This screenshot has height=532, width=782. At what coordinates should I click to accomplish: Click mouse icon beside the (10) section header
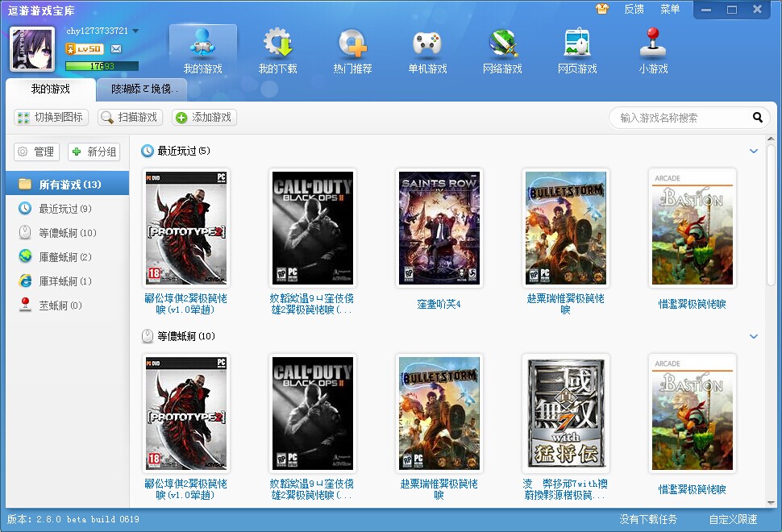(147, 336)
